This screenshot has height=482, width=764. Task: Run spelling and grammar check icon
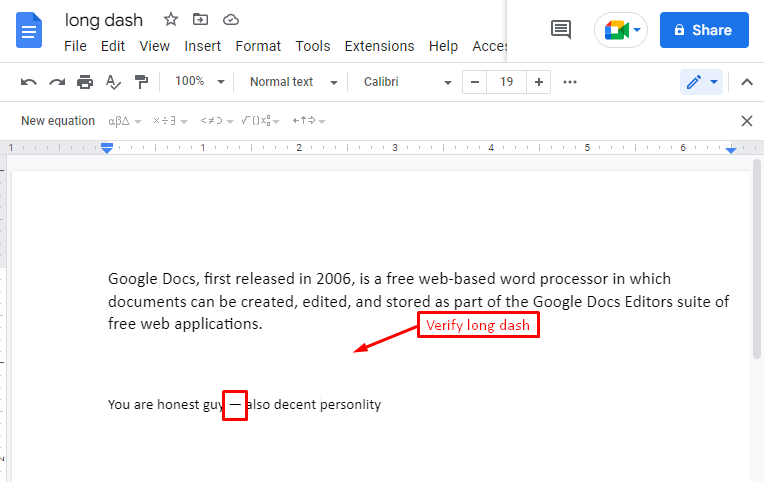coord(113,82)
